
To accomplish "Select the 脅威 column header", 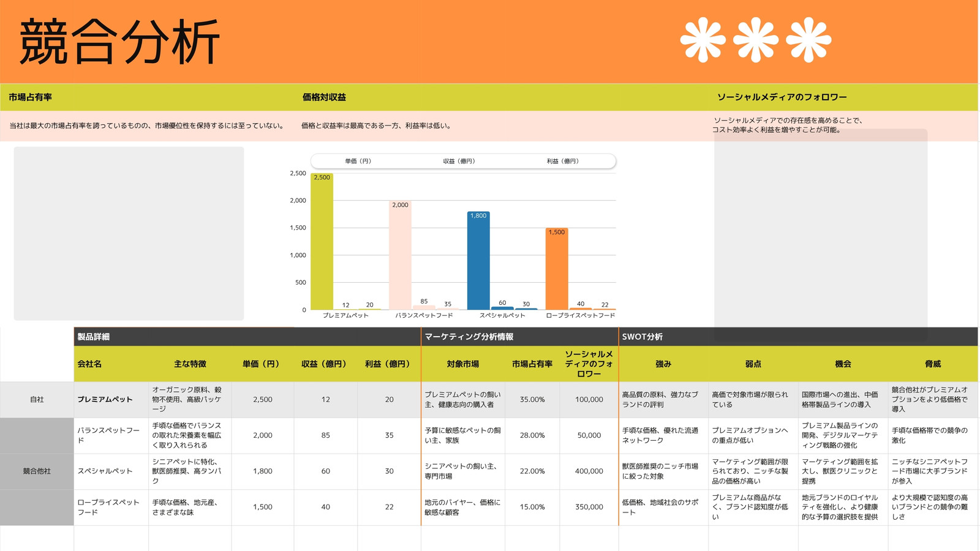I will pos(932,364).
